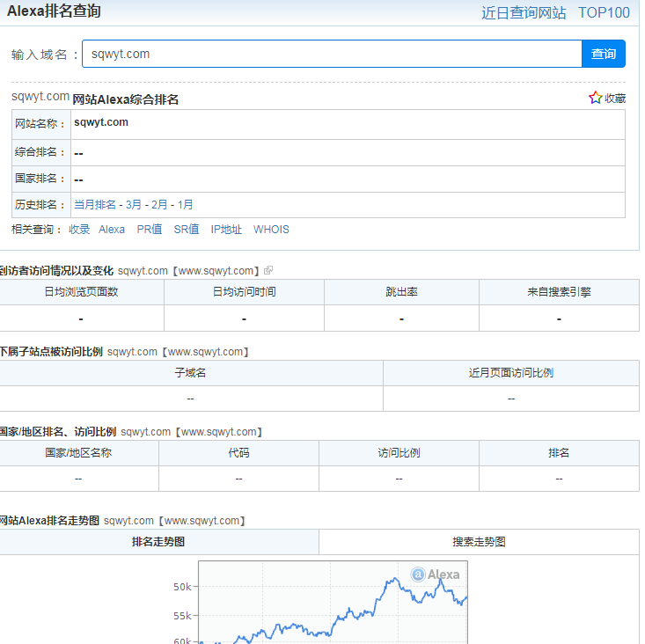
Task: Click 收录 related query link
Action: tap(79, 229)
